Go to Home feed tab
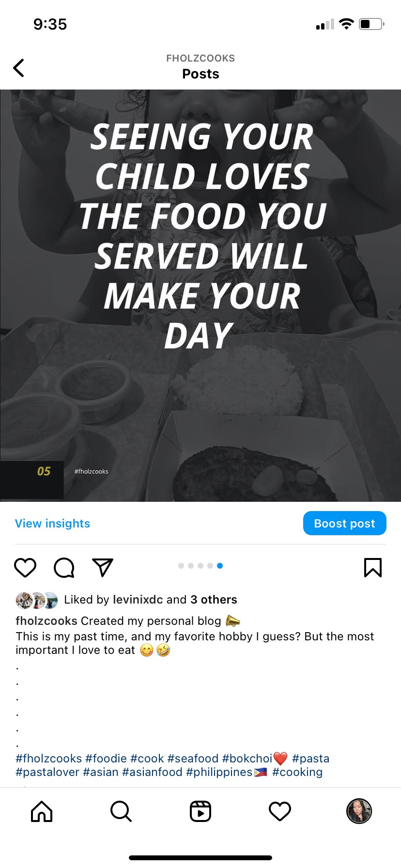 42,811
